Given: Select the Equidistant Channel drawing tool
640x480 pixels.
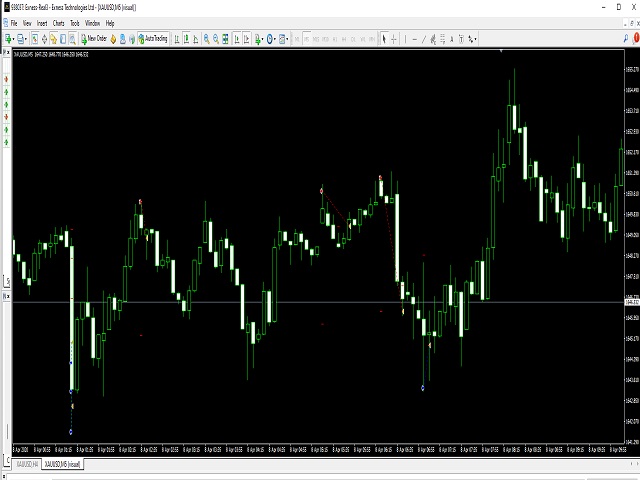Looking at the screenshot, I should 433,39.
